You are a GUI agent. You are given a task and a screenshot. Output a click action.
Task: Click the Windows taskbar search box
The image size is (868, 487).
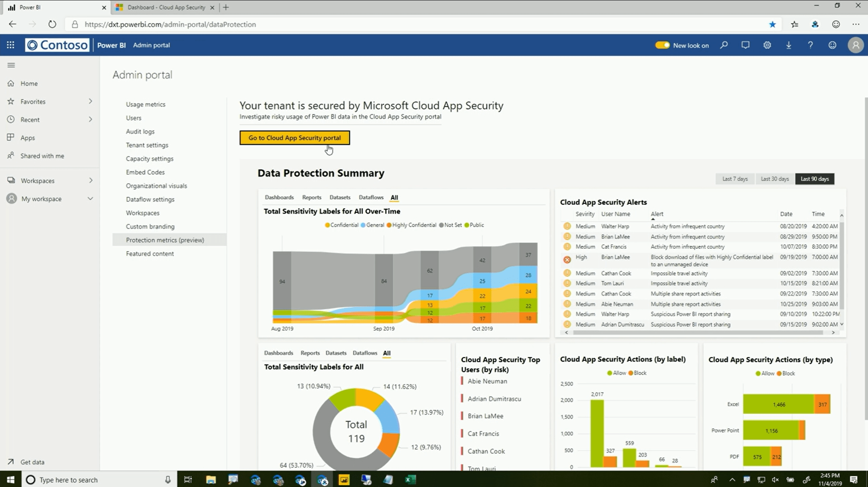click(x=96, y=480)
